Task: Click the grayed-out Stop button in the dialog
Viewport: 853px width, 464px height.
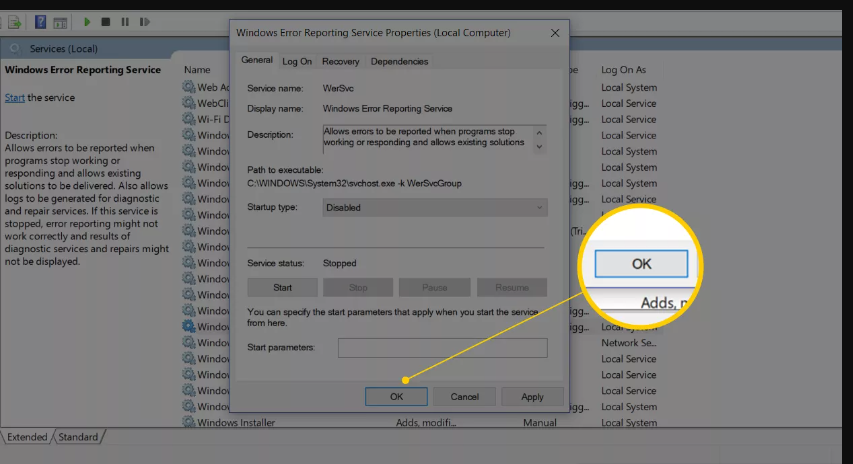Action: [358, 287]
